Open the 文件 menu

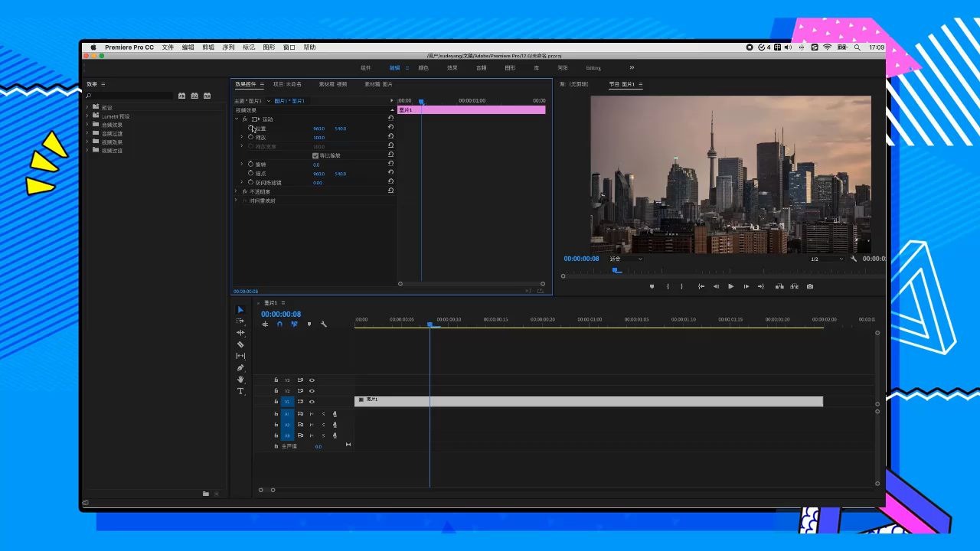[168, 47]
